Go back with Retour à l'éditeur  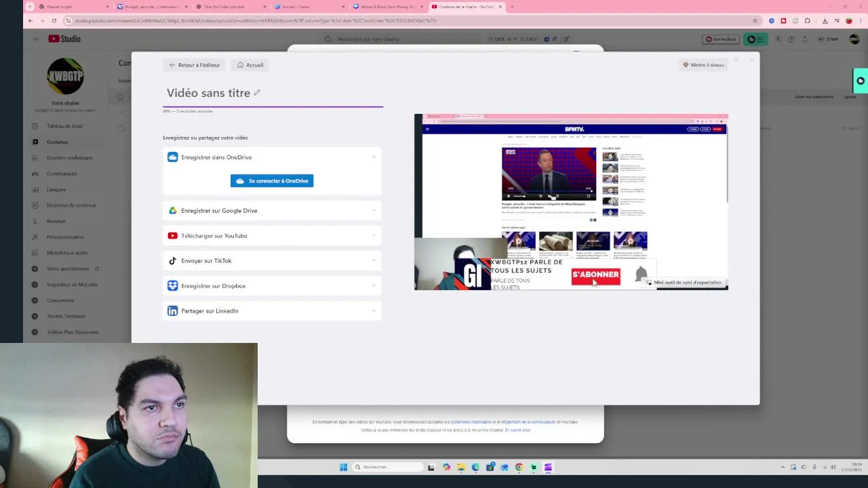195,65
